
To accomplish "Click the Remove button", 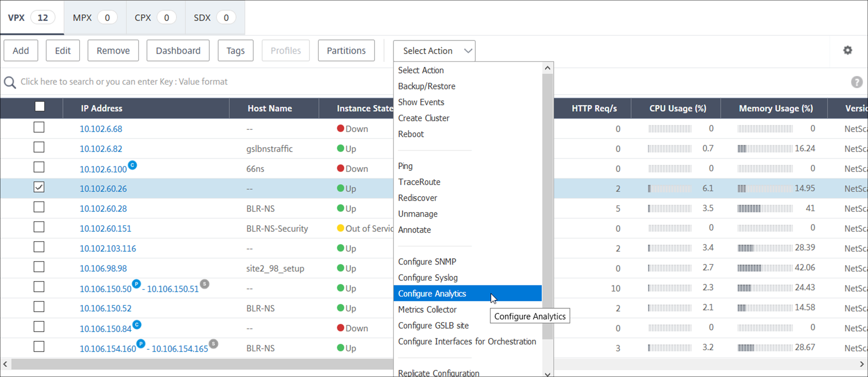I will [113, 51].
